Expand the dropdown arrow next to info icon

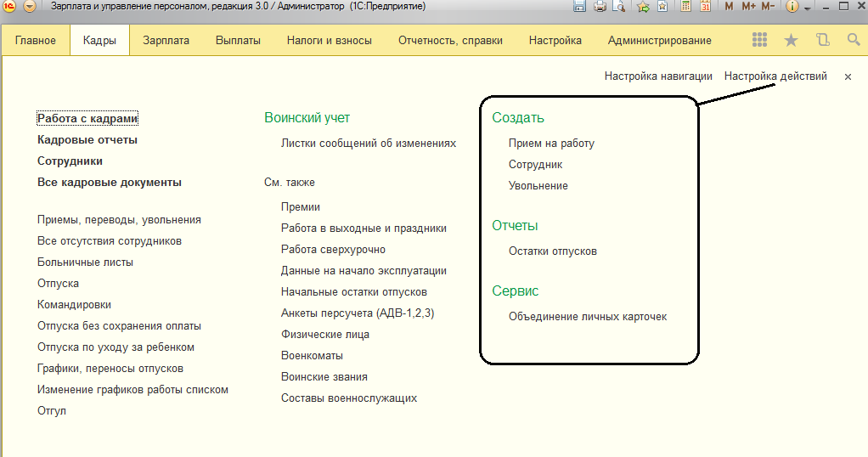tap(807, 8)
